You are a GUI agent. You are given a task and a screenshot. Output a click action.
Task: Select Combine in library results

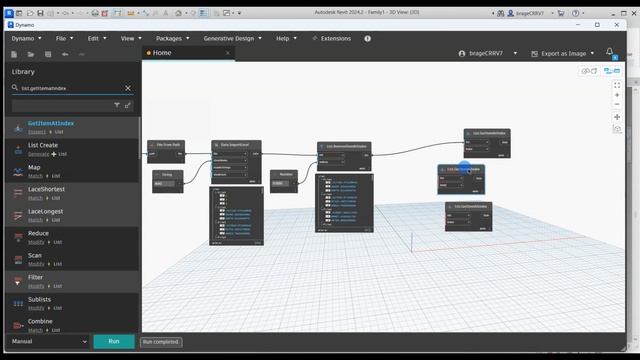[72, 325]
